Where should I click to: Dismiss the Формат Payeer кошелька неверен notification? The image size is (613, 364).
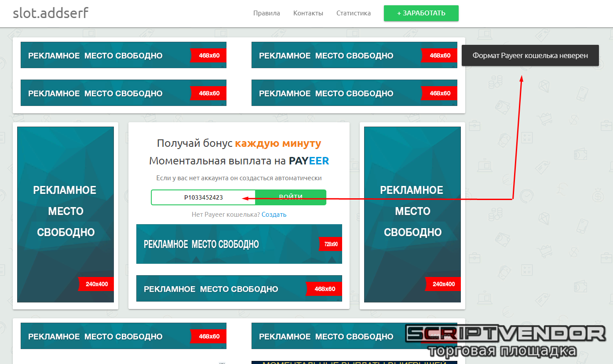(x=530, y=55)
